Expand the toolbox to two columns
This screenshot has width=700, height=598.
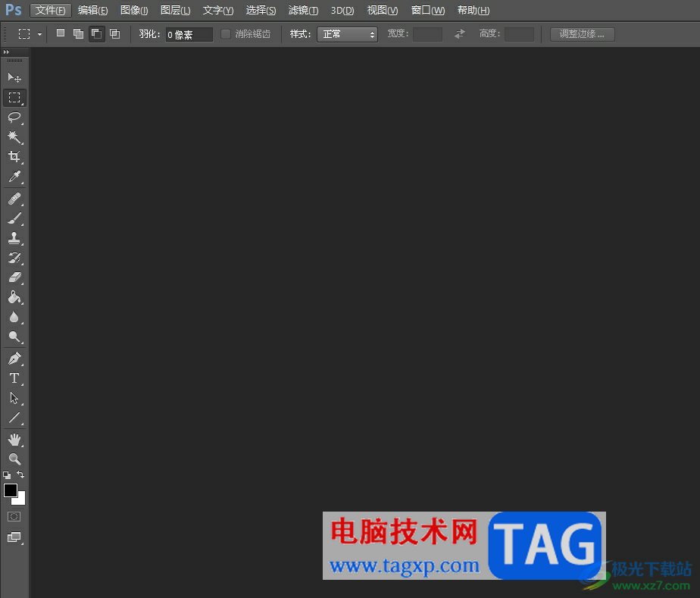pyautogui.click(x=6, y=52)
